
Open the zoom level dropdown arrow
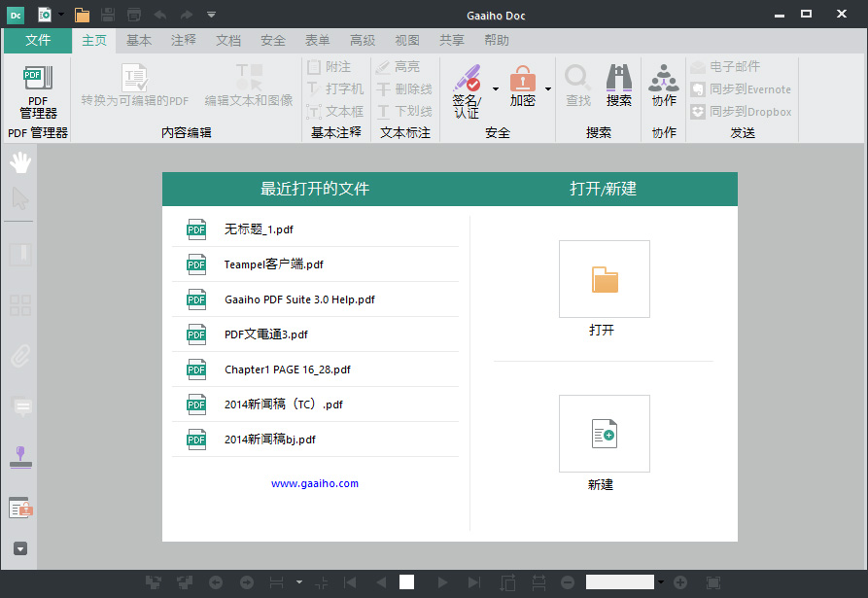[660, 581]
